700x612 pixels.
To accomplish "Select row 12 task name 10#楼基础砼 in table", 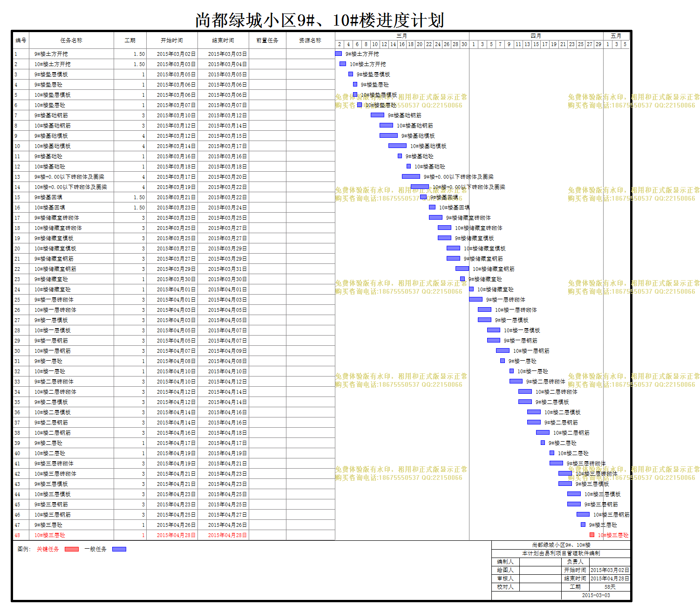I will coord(49,167).
